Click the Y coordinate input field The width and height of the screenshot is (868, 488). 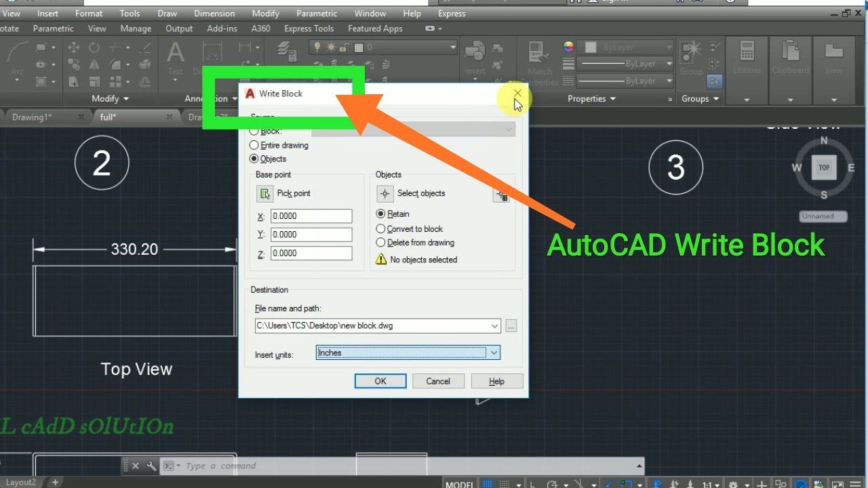(311, 235)
